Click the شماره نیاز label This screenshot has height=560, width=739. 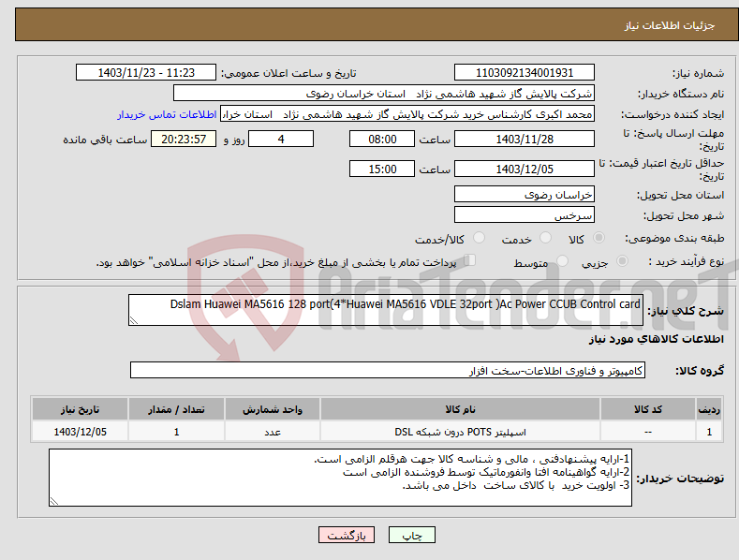698,74
